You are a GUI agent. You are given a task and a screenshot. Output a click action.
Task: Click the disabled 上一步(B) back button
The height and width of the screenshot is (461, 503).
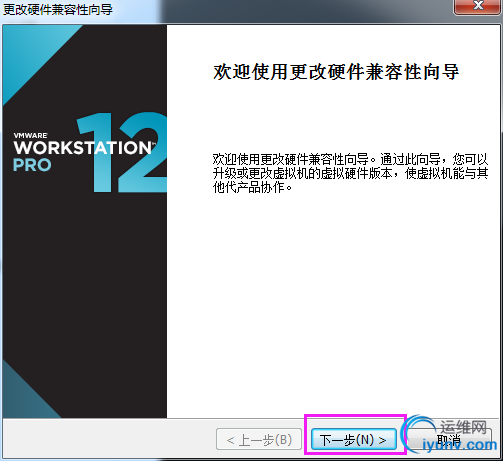(259, 439)
